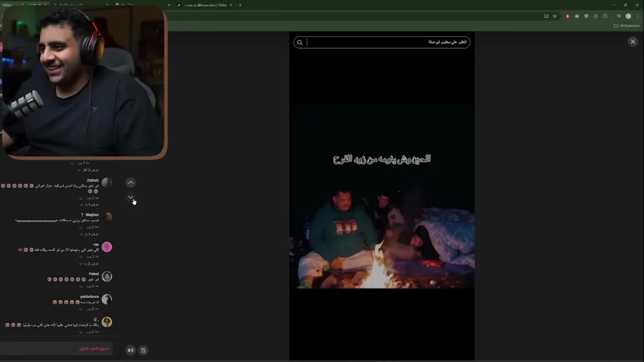Open yebbnbora's username link
The height and width of the screenshot is (362, 644).
tap(89, 297)
